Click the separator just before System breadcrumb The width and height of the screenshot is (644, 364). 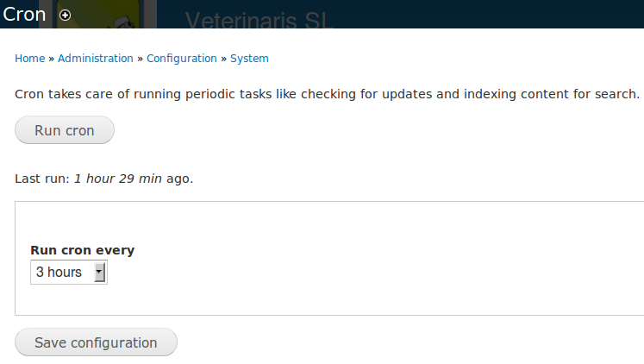223,59
